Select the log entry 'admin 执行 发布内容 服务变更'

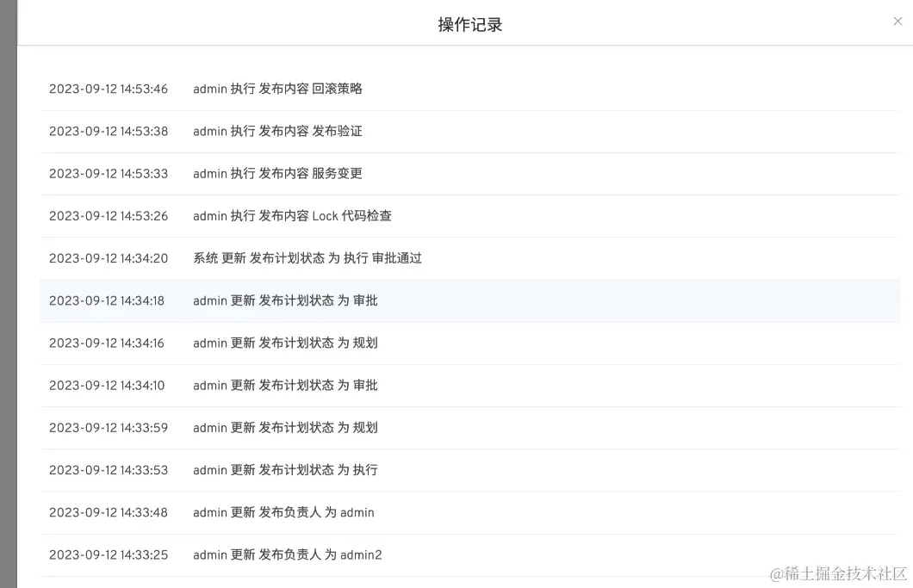point(277,174)
